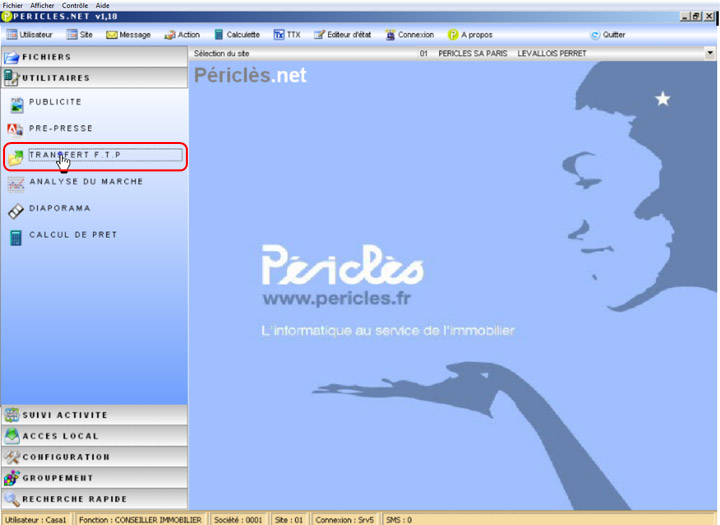Expand the Recherche Rapide section

[x=94, y=499]
